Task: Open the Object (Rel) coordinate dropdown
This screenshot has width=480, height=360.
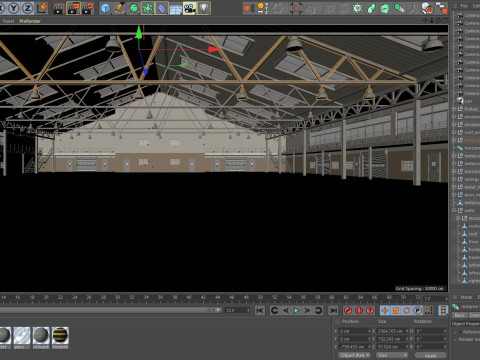Action: (x=354, y=355)
